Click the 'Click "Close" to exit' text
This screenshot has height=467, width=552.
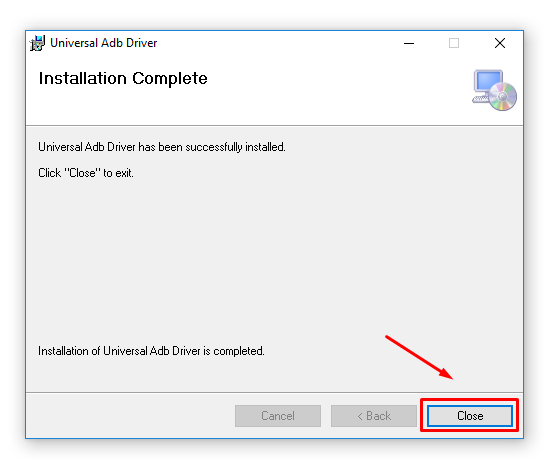click(x=86, y=173)
